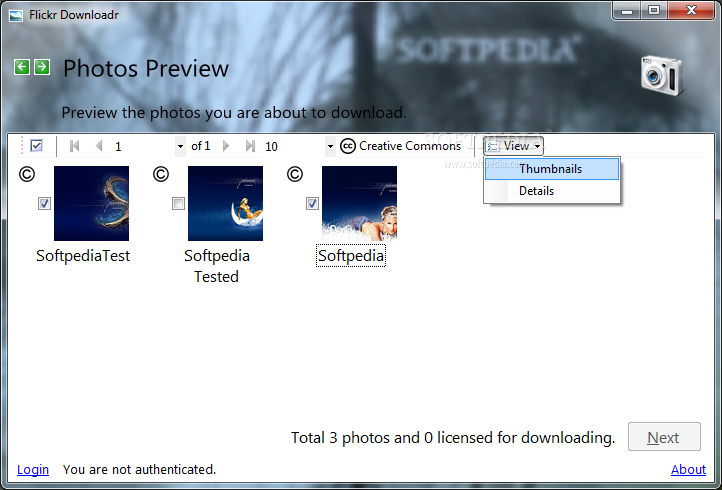Go to last page arrow
This screenshot has height=490, width=722.
click(x=250, y=146)
